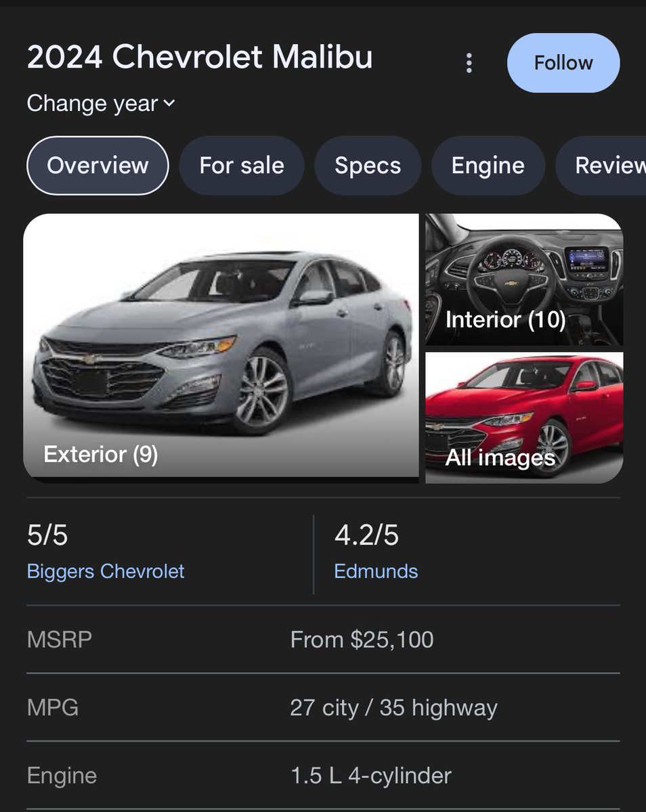Select the 2024 Chevrolet Malibu title
This screenshot has width=646, height=812.
200,58
